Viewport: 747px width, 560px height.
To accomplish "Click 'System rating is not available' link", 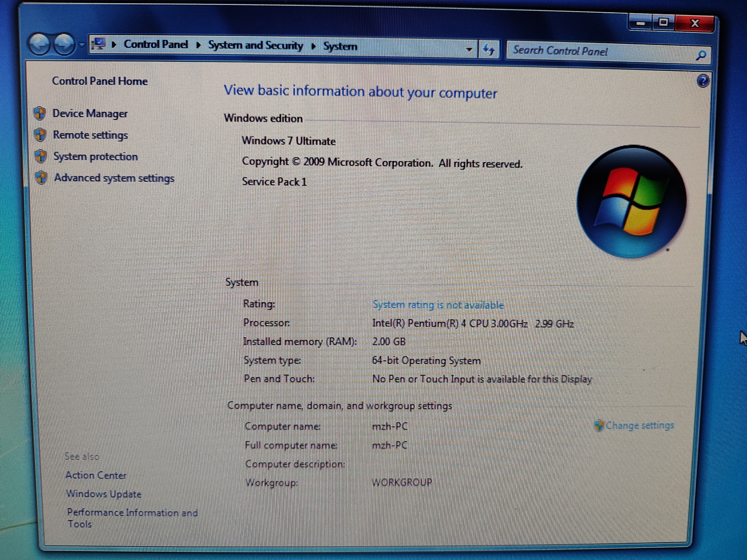I will pos(438,305).
